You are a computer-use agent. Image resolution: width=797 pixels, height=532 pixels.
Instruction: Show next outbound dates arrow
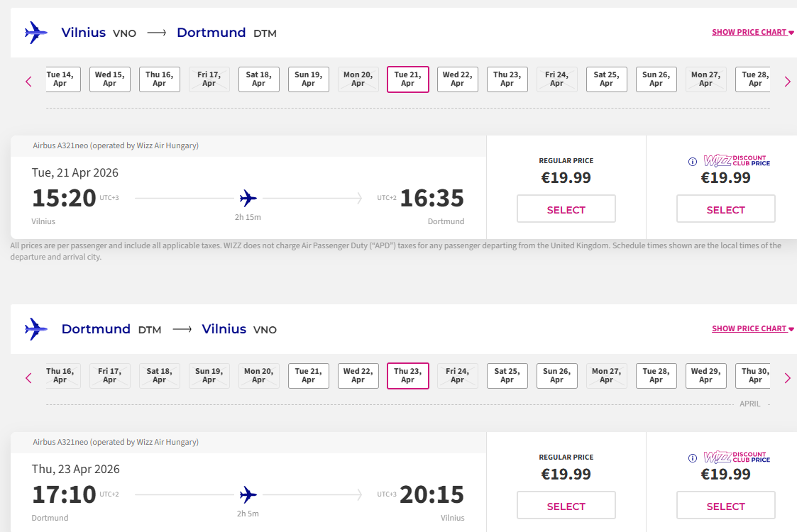point(787,82)
